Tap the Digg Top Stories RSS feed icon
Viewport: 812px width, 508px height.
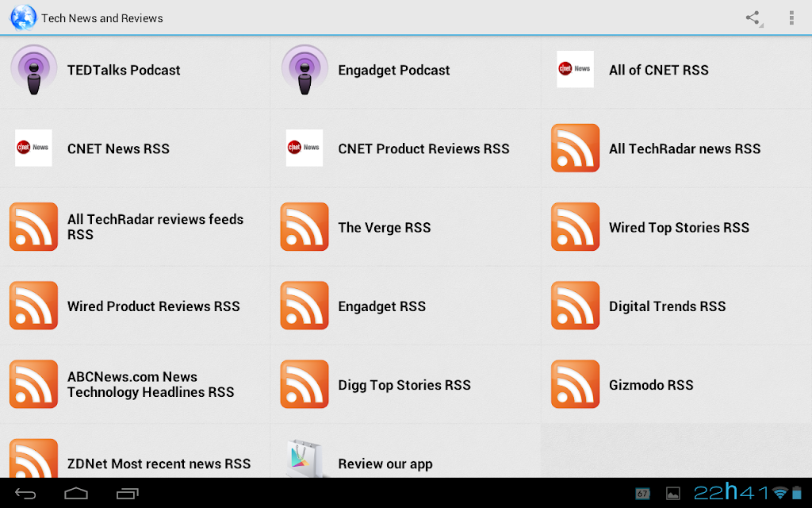pyautogui.click(x=304, y=385)
